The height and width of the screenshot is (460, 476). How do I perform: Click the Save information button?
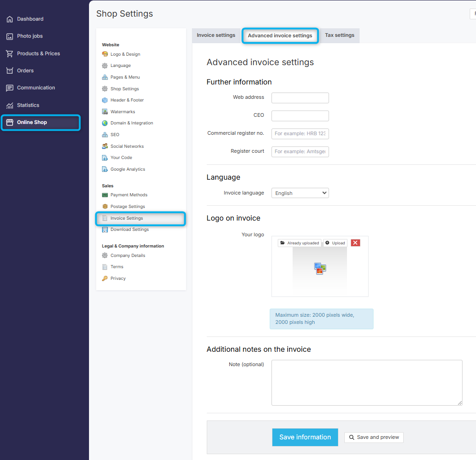(305, 437)
